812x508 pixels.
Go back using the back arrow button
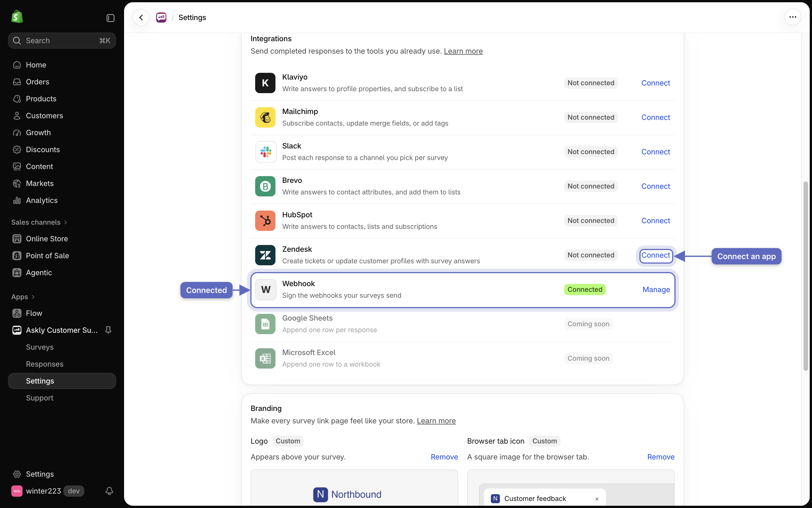141,17
